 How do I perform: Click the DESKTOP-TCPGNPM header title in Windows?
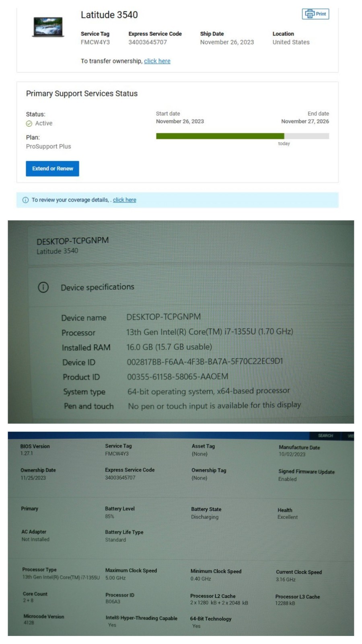(72, 241)
